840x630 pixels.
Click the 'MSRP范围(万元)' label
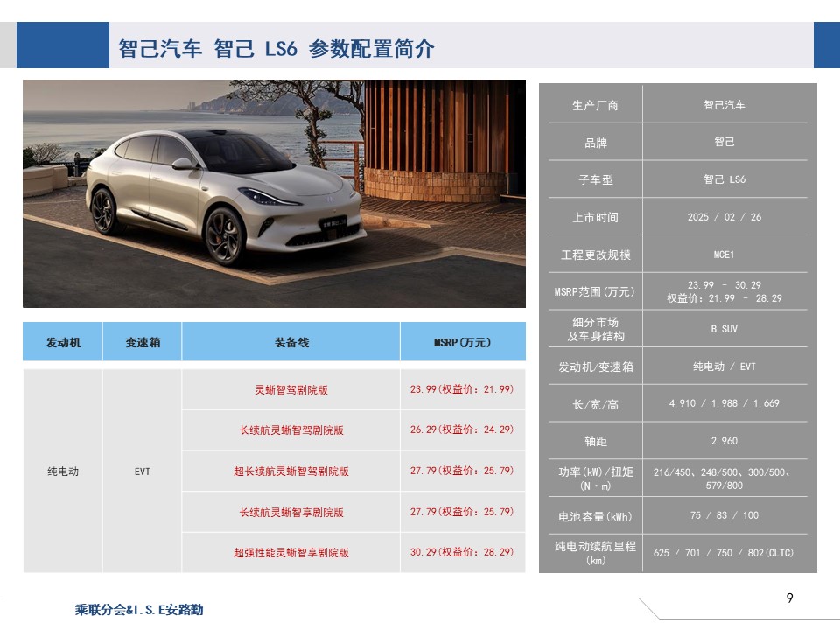click(595, 292)
